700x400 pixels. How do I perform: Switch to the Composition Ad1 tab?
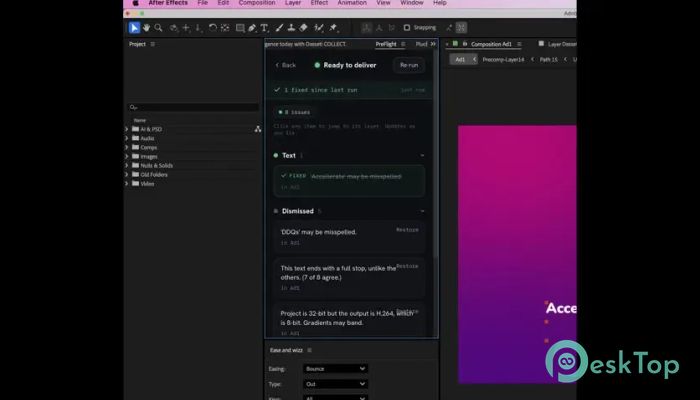click(491, 44)
